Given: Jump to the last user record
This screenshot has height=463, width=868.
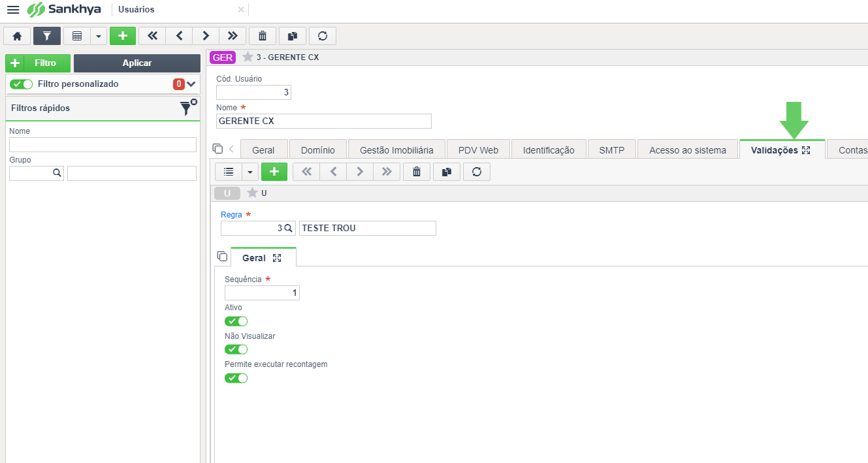Looking at the screenshot, I should 233,36.
